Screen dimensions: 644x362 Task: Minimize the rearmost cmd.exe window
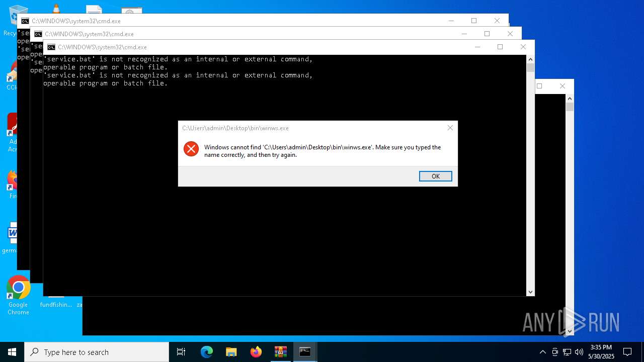point(451,21)
